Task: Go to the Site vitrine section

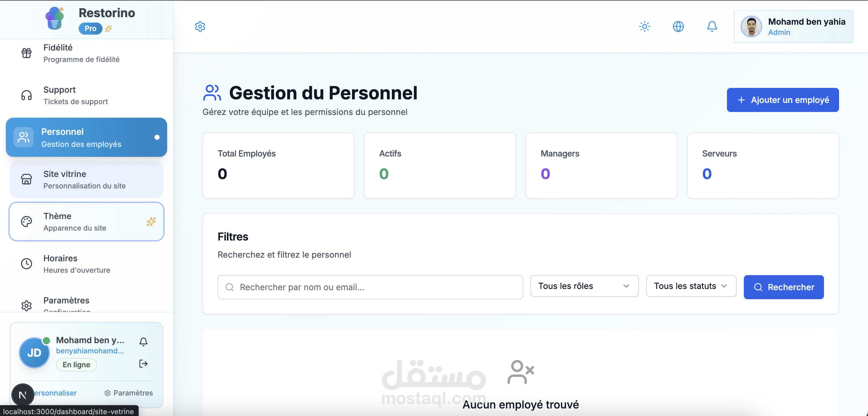Action: pos(86,179)
